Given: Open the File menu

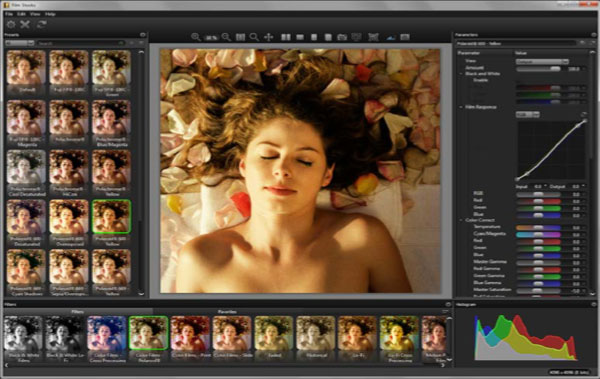Looking at the screenshot, I should 9,14.
